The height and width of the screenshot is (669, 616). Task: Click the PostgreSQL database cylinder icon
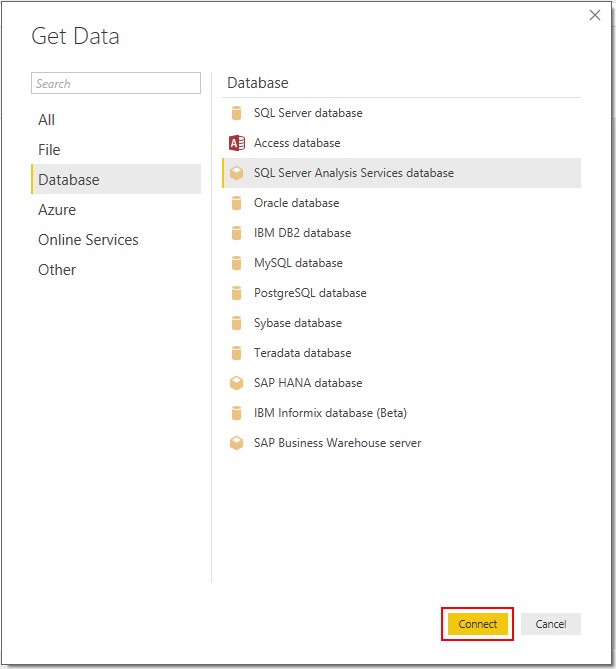click(236, 293)
